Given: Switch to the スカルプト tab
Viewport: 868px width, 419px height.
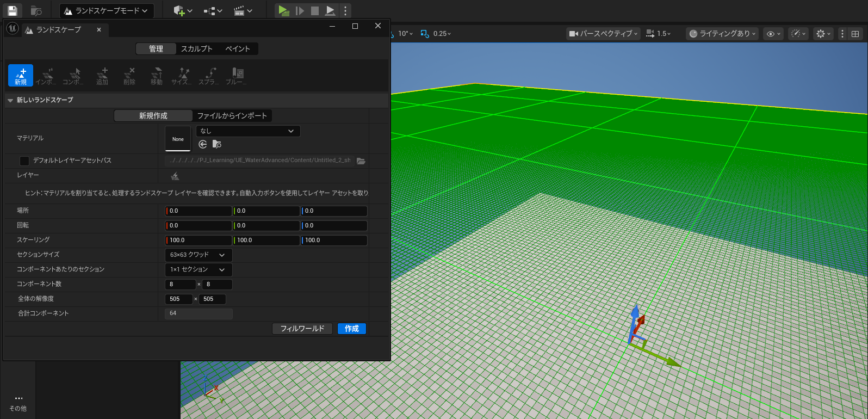Looking at the screenshot, I should [196, 49].
